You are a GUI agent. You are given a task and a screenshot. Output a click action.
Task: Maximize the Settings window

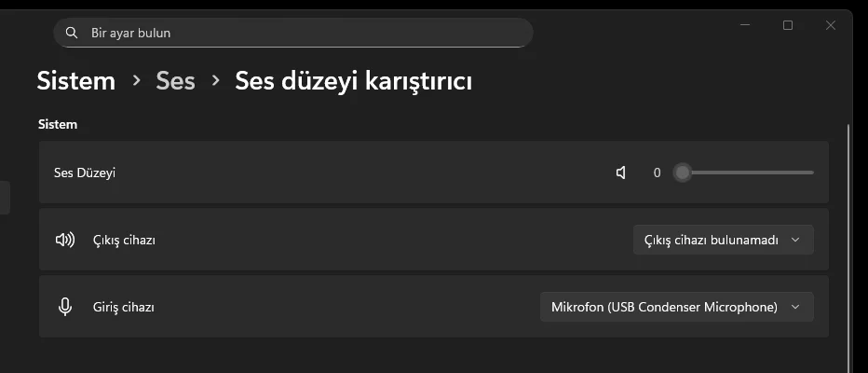click(788, 25)
